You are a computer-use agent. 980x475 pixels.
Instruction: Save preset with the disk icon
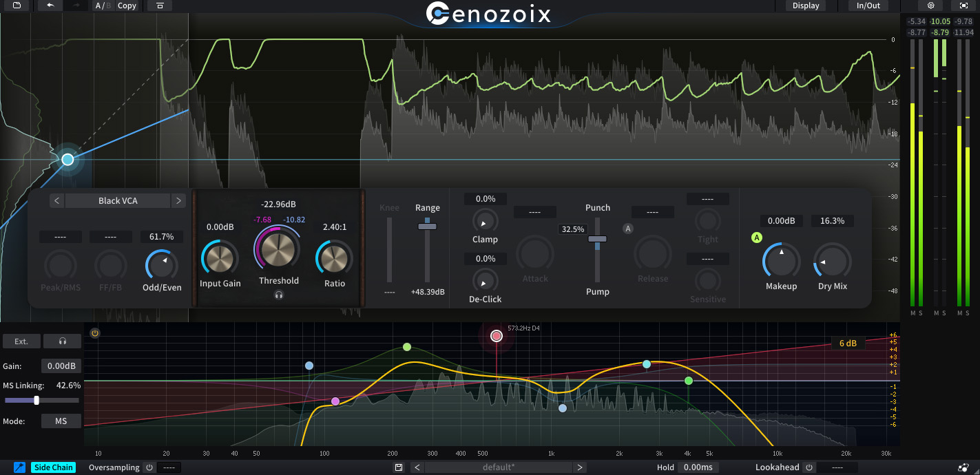[399, 467]
